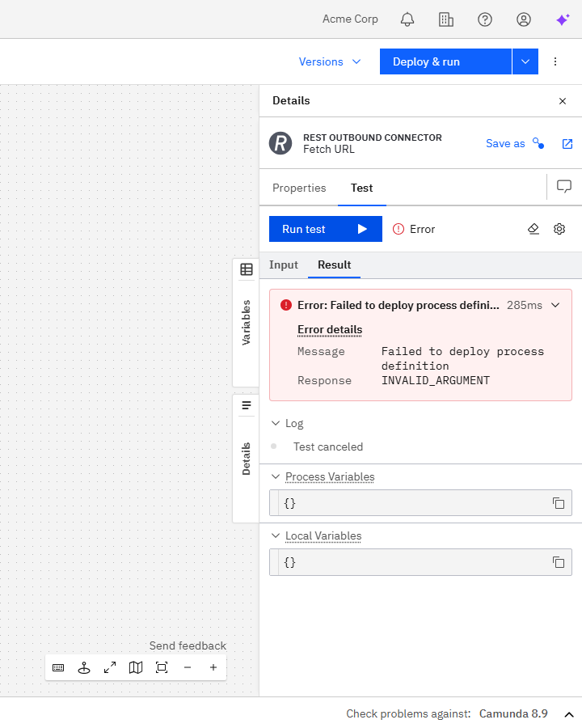Viewport: 582px width, 728px height.
Task: Collapse the Log section
Action: [277, 423]
